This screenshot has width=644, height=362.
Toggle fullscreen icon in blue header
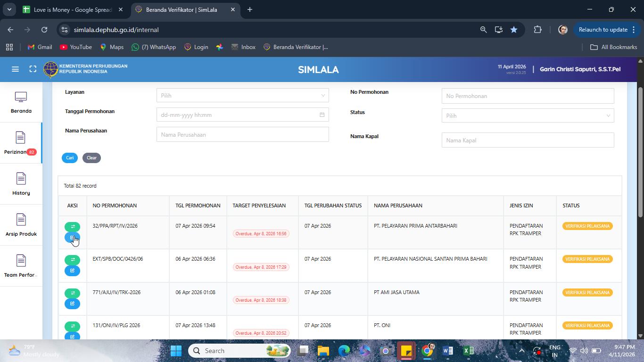[33, 69]
